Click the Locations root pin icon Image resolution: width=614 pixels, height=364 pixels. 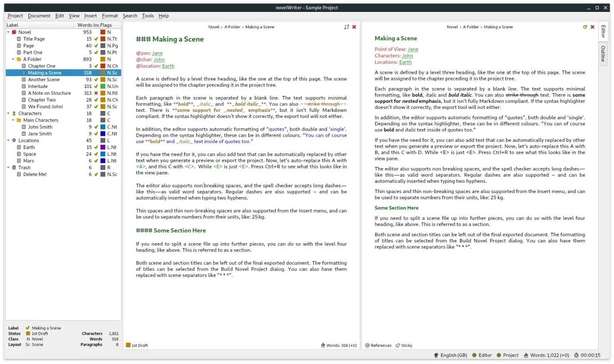(14, 140)
